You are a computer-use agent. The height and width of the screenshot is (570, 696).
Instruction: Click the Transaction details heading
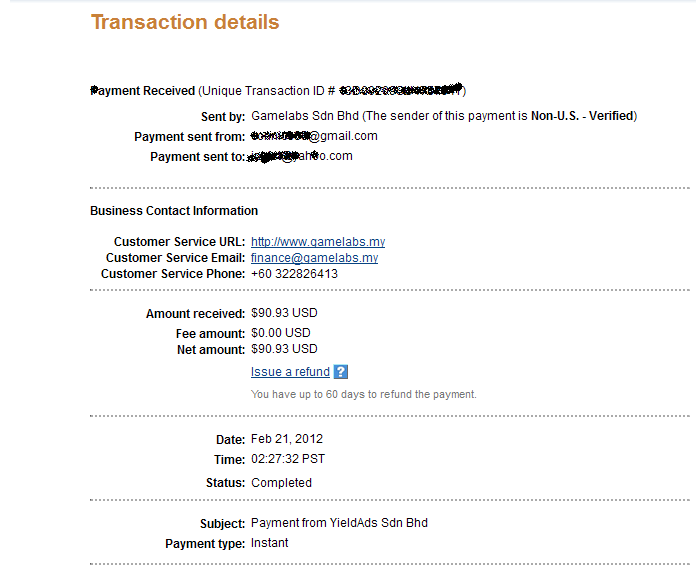185,22
